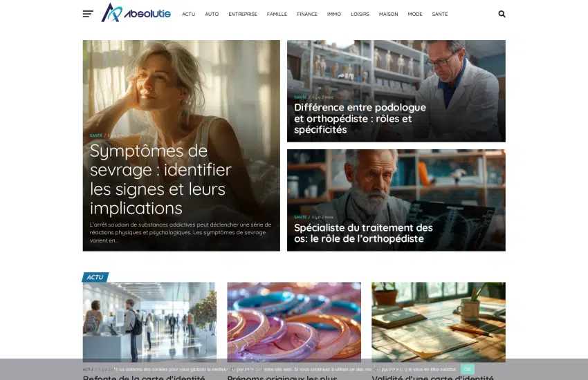Screen dimensions: 588x380
Task: Open article Différence entre podologue et orthopédiste
Action: point(360,118)
